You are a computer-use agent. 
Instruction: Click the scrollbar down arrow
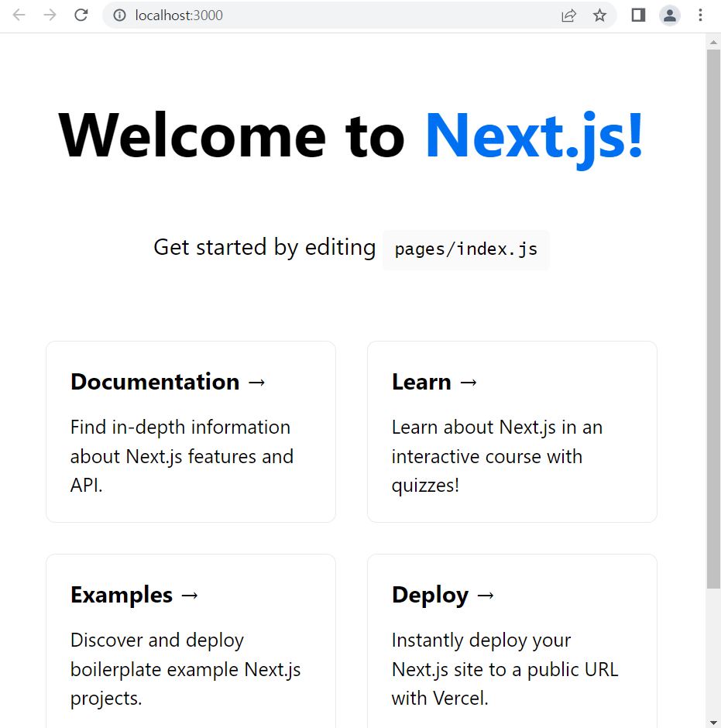pyautogui.click(x=713, y=722)
